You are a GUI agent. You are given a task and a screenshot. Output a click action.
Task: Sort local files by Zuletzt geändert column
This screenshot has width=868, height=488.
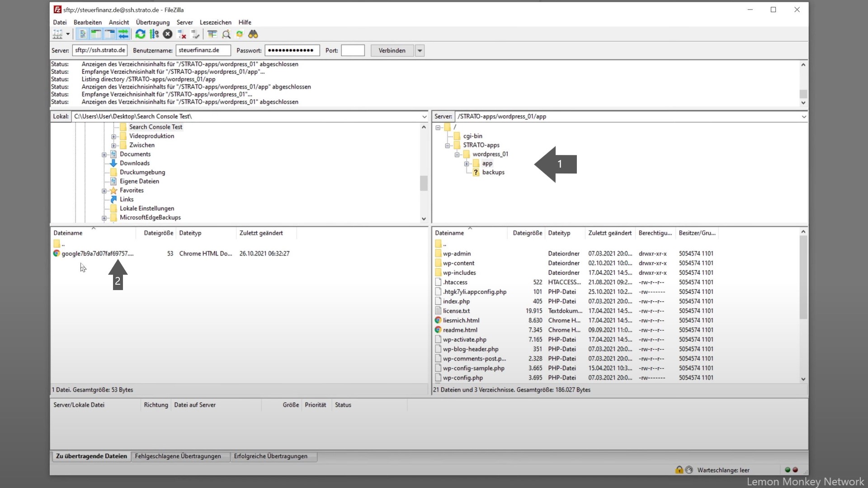[266, 233]
